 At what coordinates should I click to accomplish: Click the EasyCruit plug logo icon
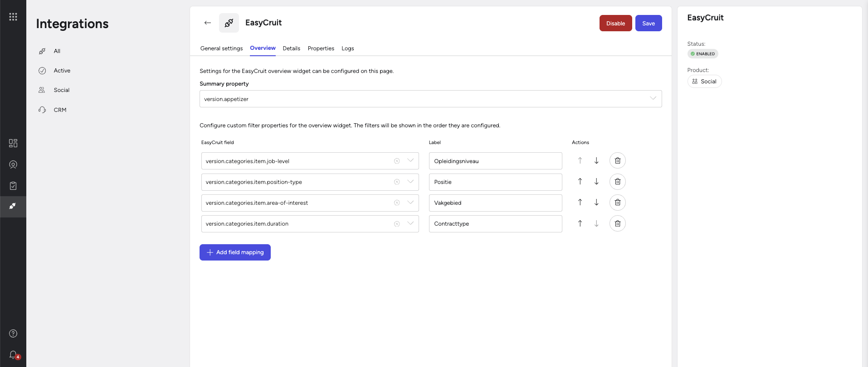[x=229, y=23]
